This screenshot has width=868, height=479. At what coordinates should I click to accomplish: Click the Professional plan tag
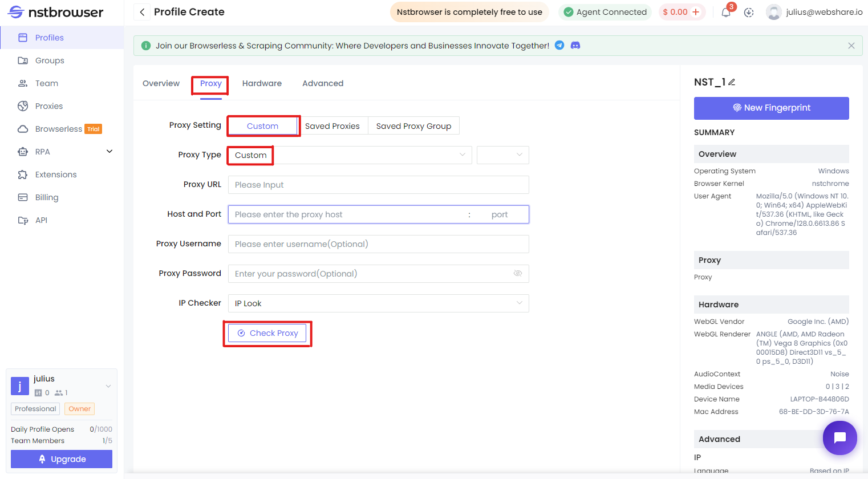35,409
